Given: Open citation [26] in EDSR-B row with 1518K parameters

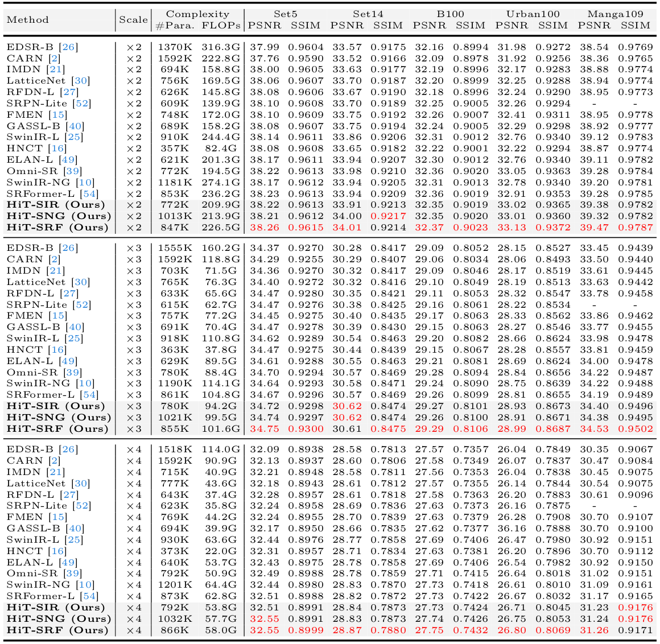Looking at the screenshot, I should 69,449.
